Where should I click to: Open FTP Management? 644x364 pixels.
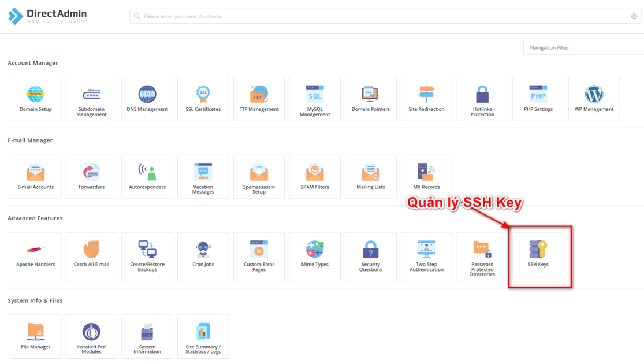pos(259,99)
